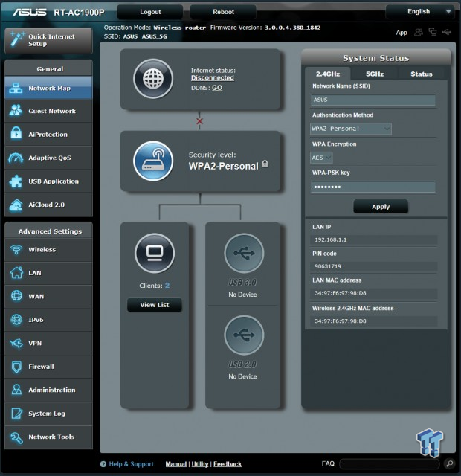Viewport: 461px width, 476px height.
Task: Click the Network Map sidebar icon
Action: click(x=16, y=88)
